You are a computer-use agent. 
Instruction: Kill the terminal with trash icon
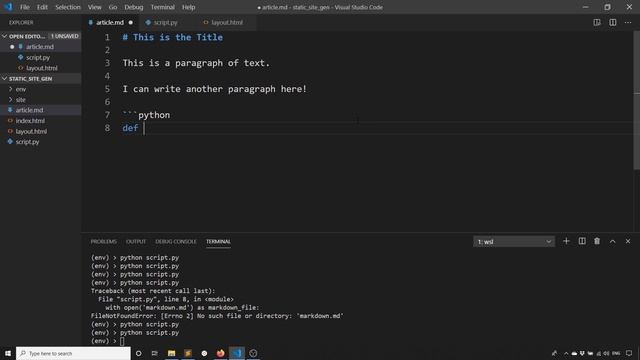(597, 241)
